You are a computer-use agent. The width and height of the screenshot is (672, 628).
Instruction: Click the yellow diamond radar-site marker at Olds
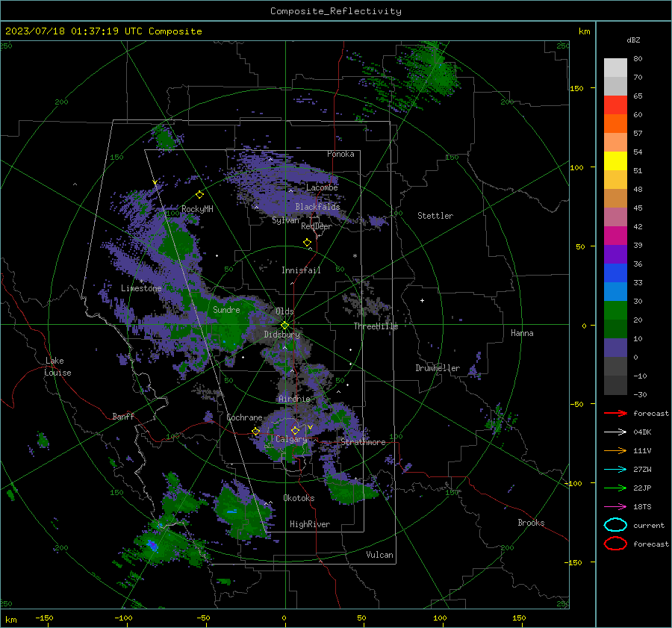284,326
